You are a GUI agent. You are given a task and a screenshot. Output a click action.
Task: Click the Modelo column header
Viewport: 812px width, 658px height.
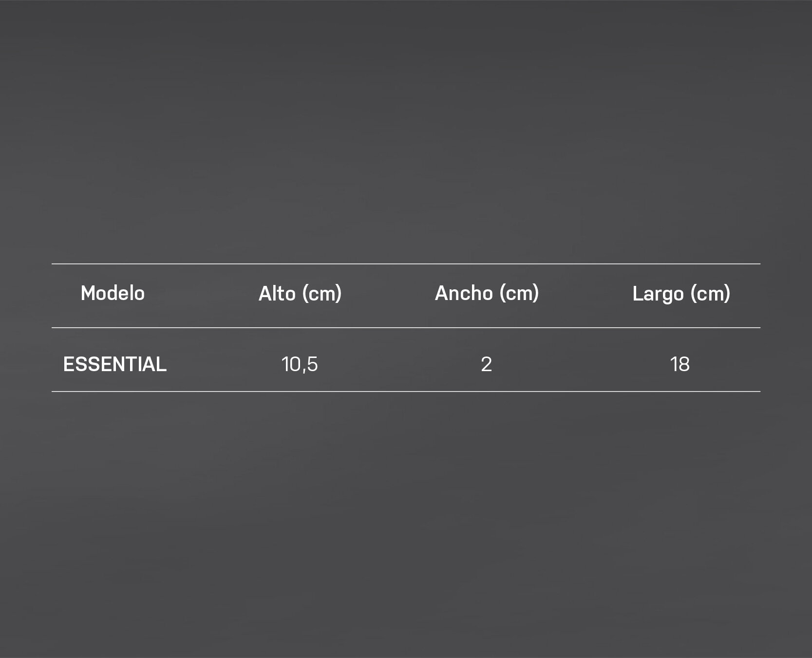tap(113, 293)
